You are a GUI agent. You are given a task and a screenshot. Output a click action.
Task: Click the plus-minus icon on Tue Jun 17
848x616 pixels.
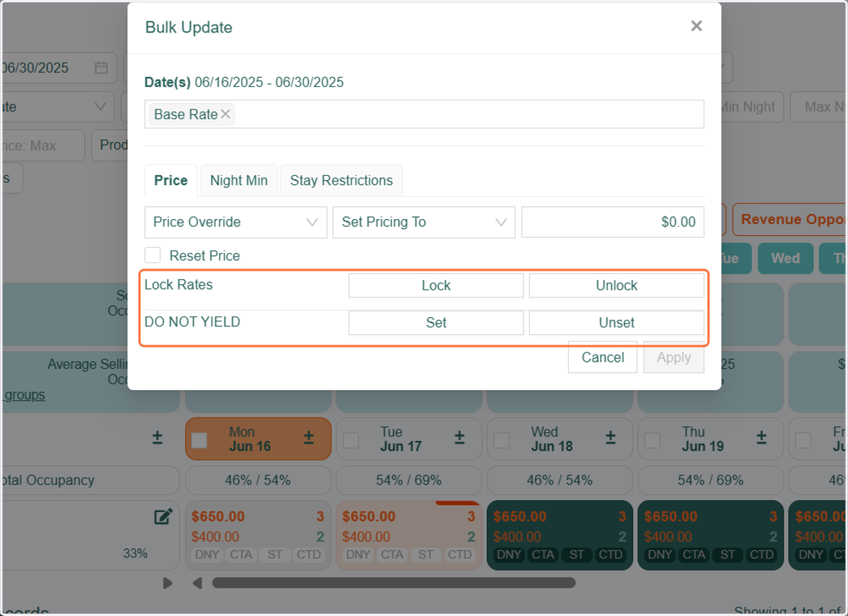click(x=460, y=438)
